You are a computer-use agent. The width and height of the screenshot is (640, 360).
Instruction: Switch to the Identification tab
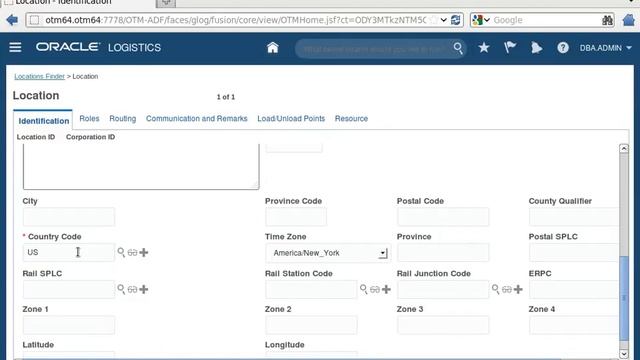43,121
